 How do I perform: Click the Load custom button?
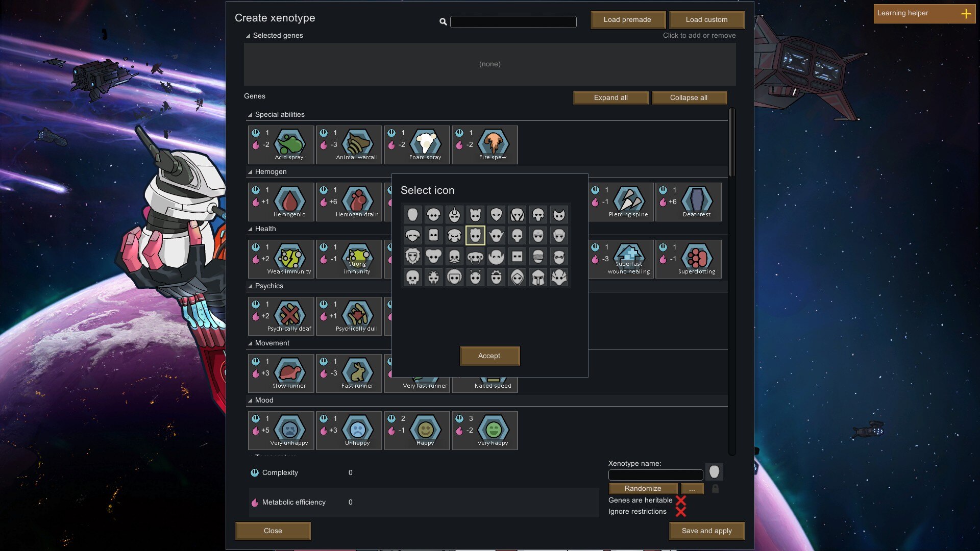(x=706, y=20)
